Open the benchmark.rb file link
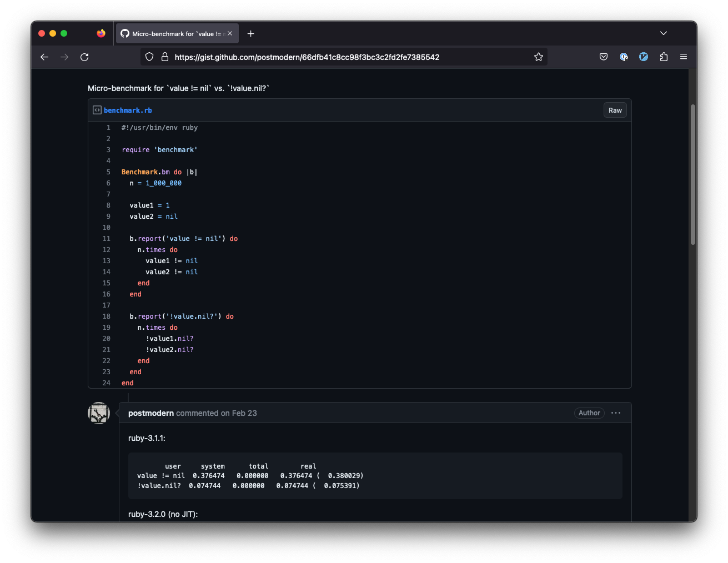Viewport: 728px width, 563px height. tap(128, 110)
